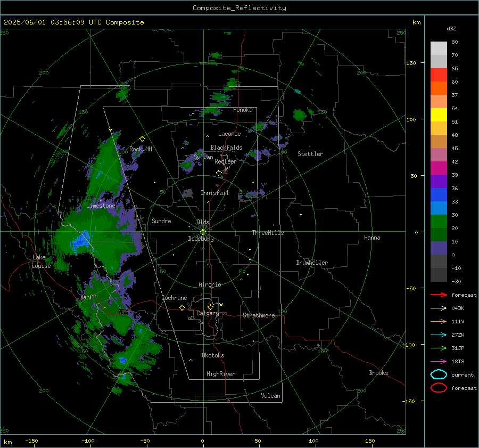Screen dimensions: 479x448
Task: Click the purple 36 dBZ color swatch
Action: (x=439, y=181)
